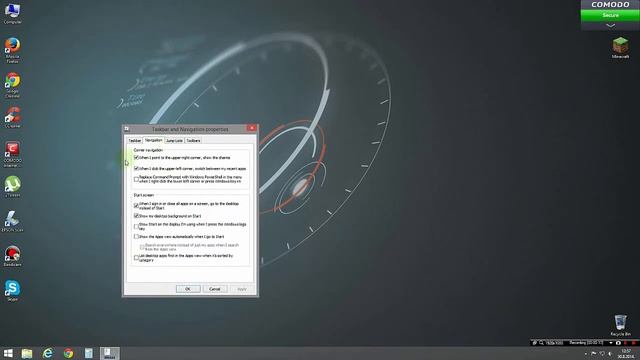The width and height of the screenshot is (640, 360).
Task: Open the uTorrent desktop shortcut
Action: click(12, 187)
